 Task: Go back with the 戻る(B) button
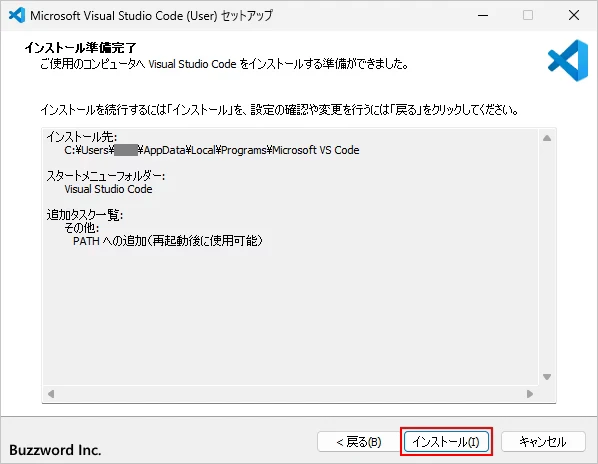pyautogui.click(x=358, y=442)
